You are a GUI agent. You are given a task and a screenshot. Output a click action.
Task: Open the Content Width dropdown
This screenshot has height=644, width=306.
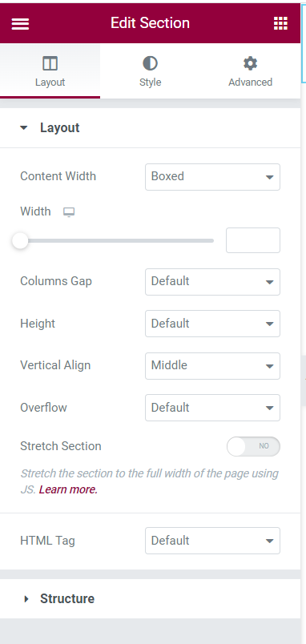tap(213, 177)
